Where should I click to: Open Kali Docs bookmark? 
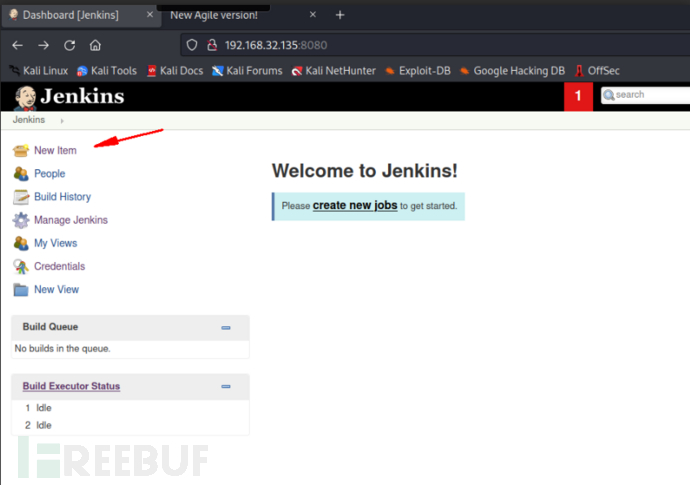(175, 71)
